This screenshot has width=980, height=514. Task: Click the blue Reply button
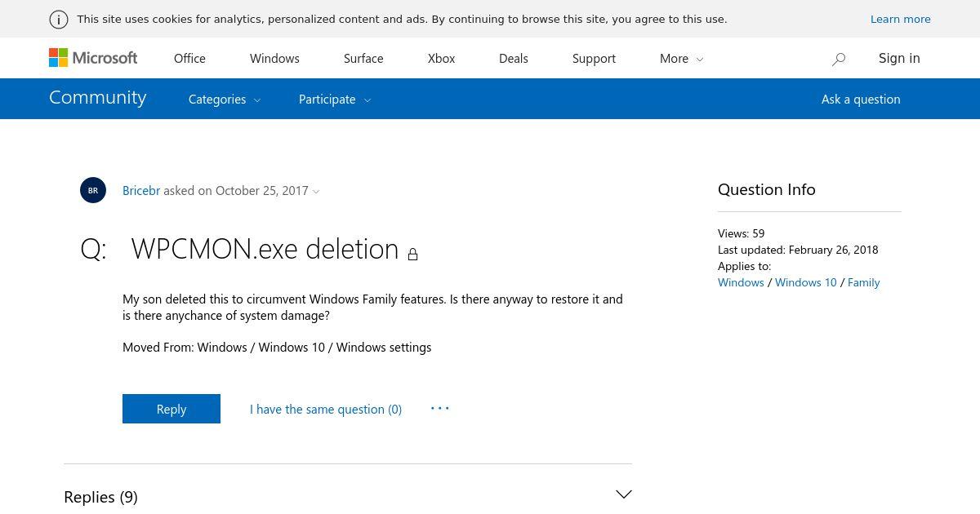click(171, 409)
